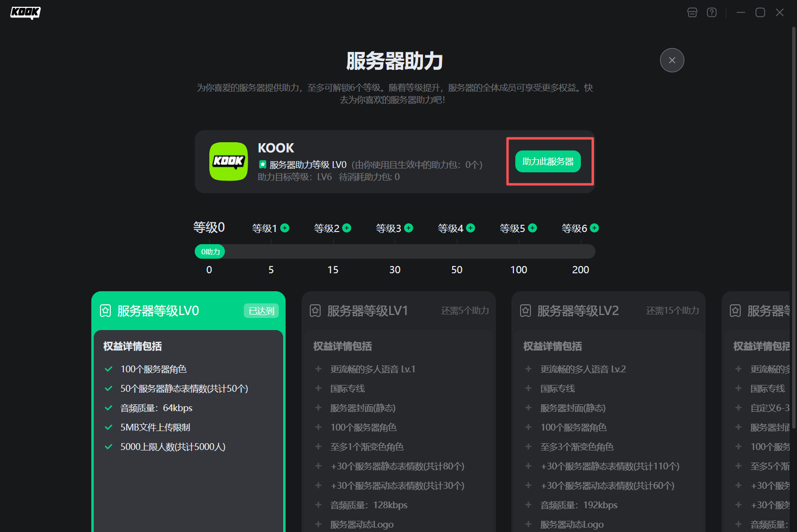This screenshot has width=797, height=532.
Task: Click the 5MB文件上传限制 item
Action: (x=155, y=427)
